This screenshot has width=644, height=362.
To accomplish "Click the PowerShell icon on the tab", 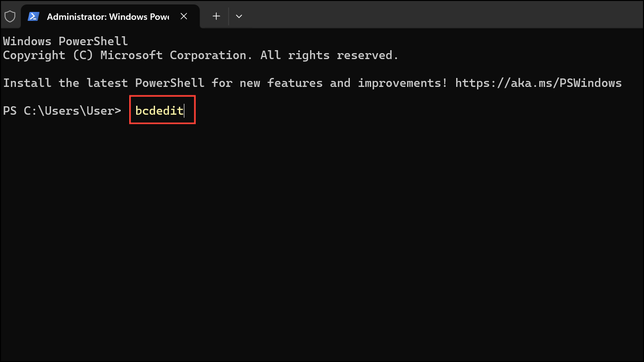I will (x=34, y=16).
